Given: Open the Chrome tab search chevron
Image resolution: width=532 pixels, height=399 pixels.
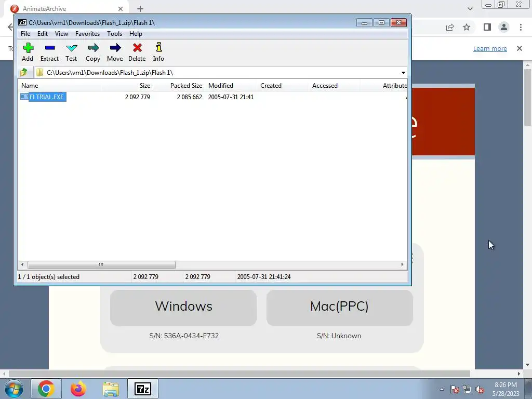Looking at the screenshot, I should (470, 9).
